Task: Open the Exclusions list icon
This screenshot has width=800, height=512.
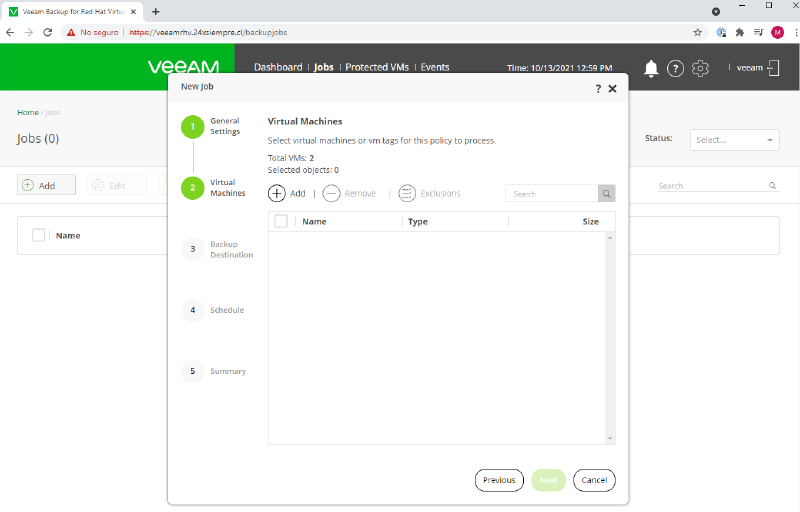Action: (x=407, y=194)
